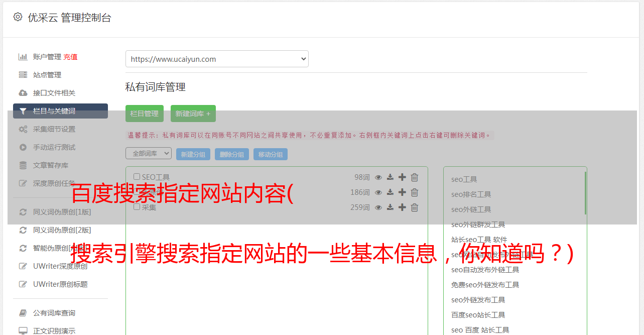Open 栏目与关键词 in the sidebar
Screen dimensions: 644x335
tap(60, 111)
